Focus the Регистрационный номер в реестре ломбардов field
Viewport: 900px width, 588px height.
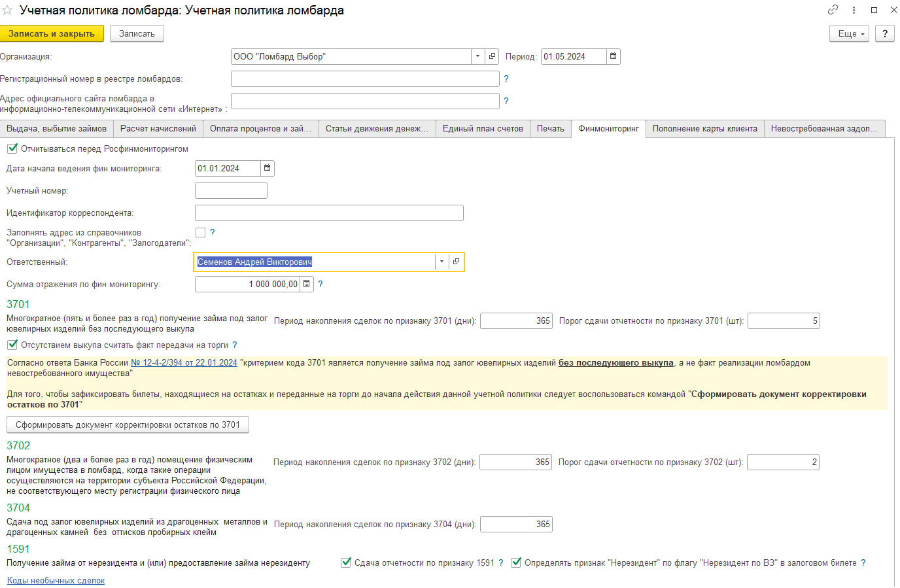click(365, 78)
